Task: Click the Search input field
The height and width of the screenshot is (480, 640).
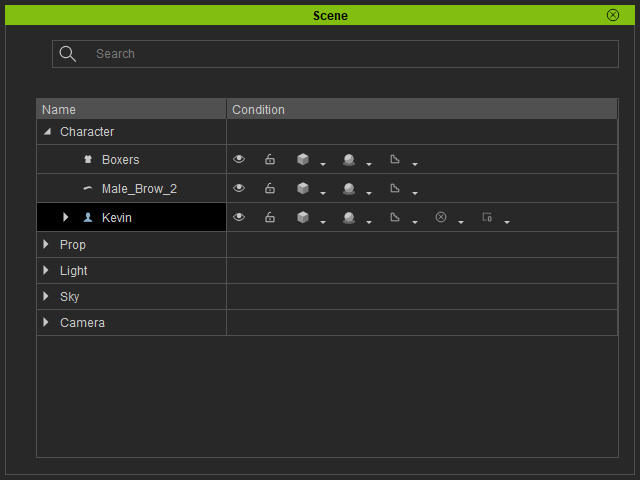Action: [x=335, y=54]
